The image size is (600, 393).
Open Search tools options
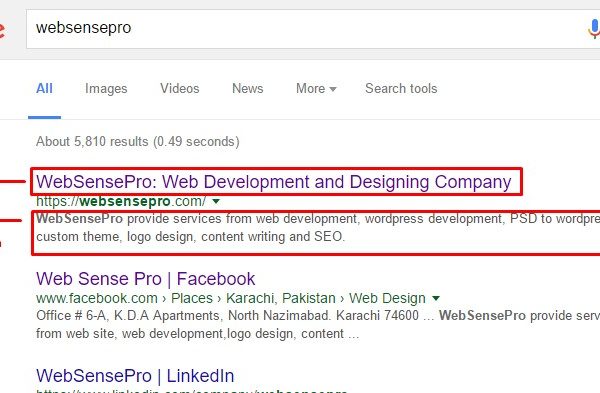[x=401, y=89]
